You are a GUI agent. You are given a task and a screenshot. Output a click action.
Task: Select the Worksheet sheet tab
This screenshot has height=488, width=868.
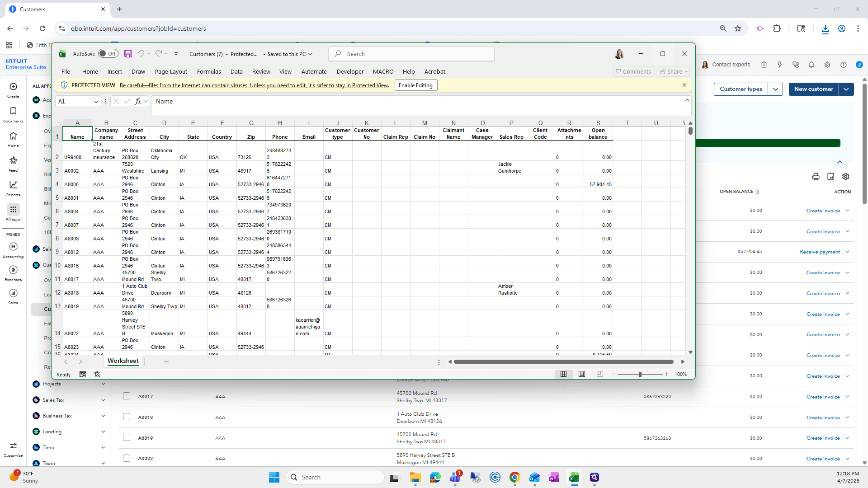coord(123,361)
